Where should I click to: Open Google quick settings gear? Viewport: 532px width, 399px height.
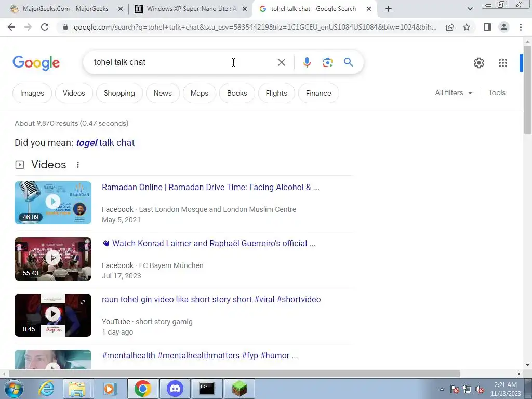tap(478, 63)
